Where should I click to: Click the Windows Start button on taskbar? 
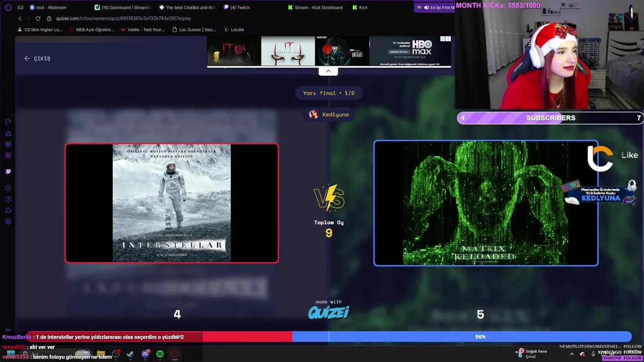pos(11,354)
